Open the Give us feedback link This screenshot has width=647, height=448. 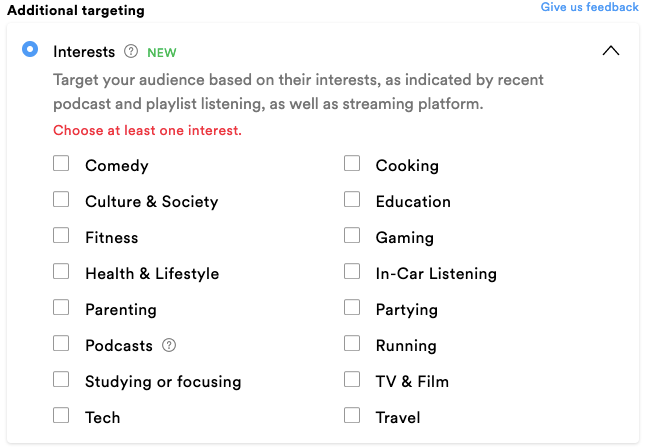(x=589, y=7)
